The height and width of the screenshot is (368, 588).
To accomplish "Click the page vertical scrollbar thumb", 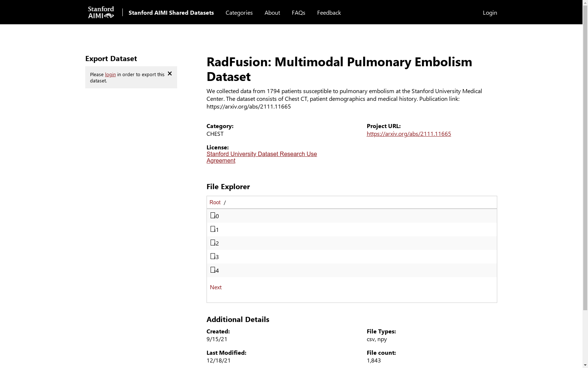I will tap(585, 158).
